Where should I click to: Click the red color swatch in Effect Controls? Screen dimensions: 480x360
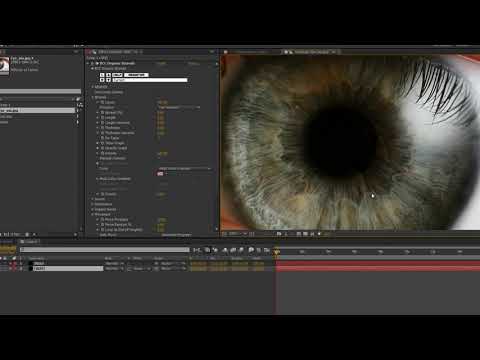click(160, 174)
